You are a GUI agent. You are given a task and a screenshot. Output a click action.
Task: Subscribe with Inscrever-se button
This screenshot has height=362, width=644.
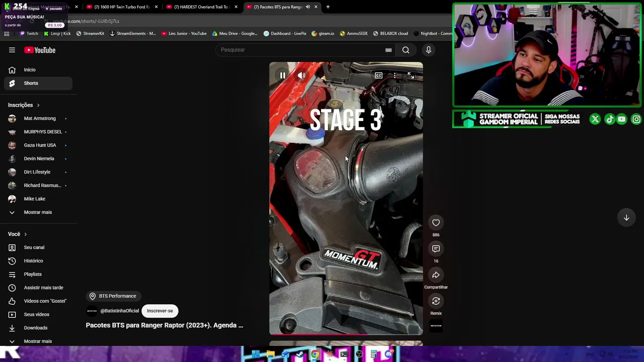pos(160,311)
